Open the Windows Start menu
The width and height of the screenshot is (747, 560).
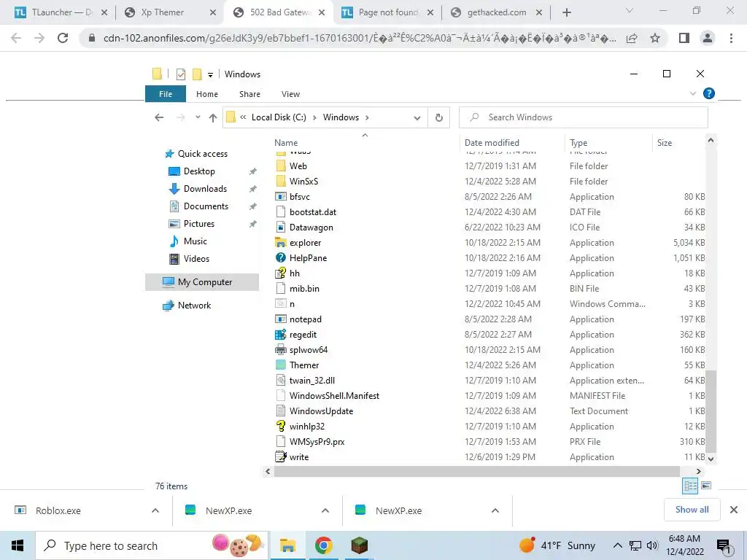18,545
